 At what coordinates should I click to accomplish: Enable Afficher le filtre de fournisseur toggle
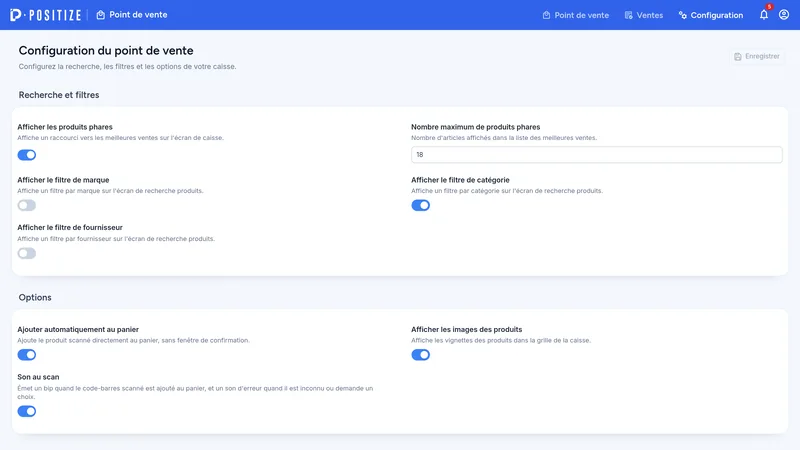pos(27,253)
